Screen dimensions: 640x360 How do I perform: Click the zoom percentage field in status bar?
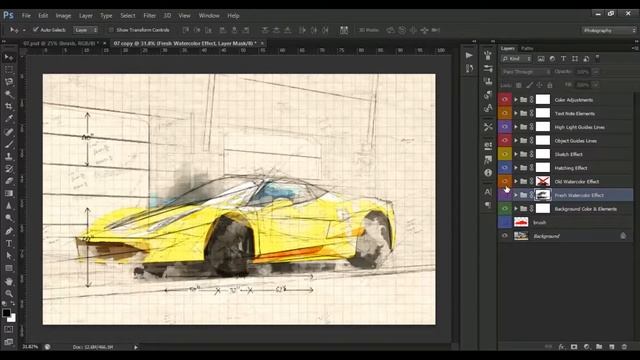[31, 347]
